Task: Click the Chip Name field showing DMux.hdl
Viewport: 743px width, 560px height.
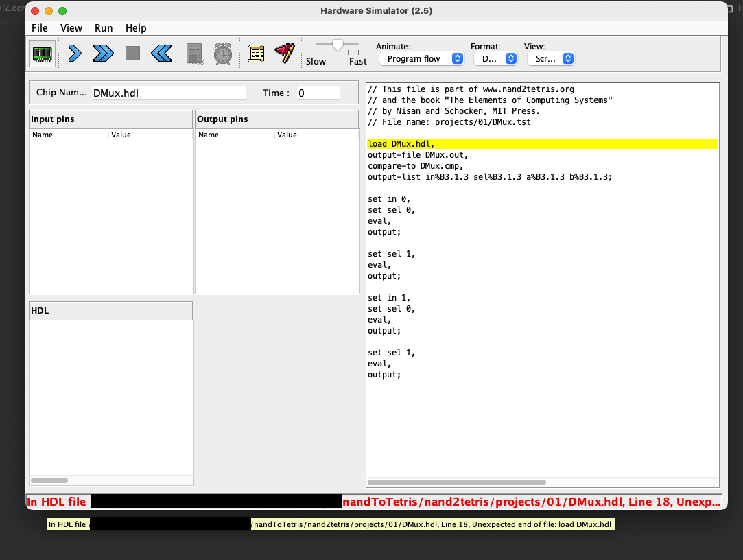Action: click(168, 93)
